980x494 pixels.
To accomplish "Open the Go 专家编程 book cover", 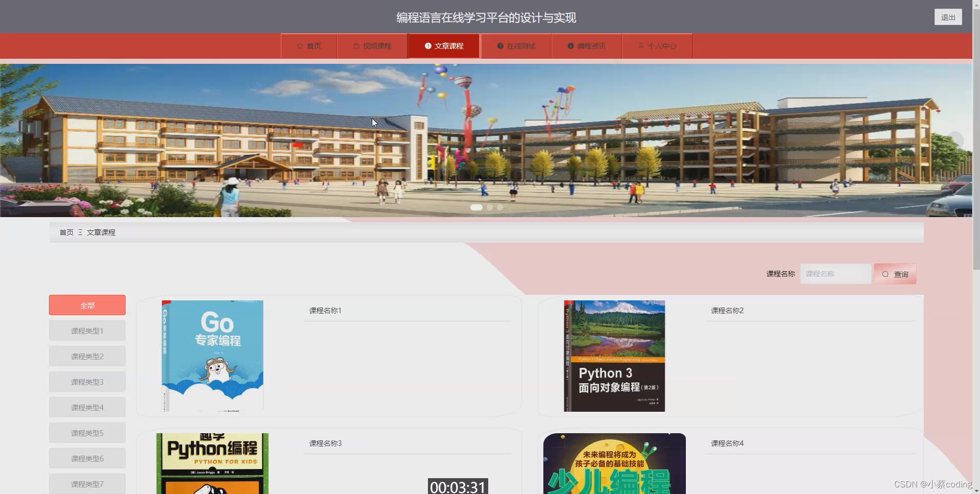I will (x=212, y=356).
